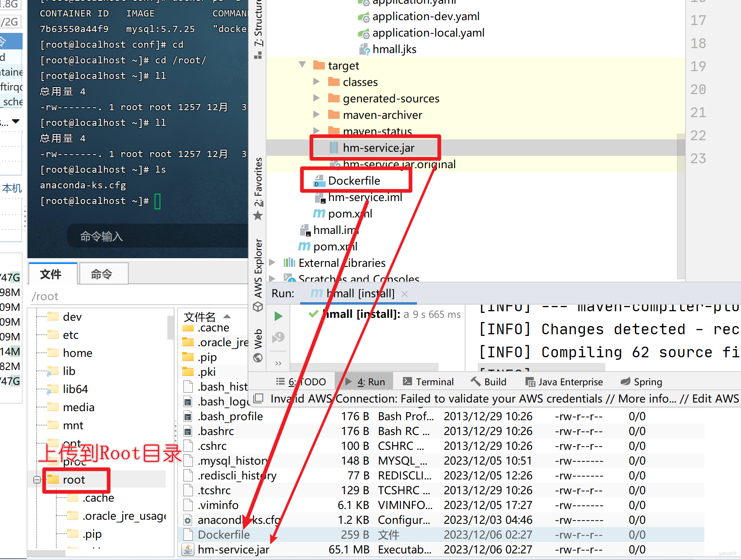Screen dimensions: 741x560
Task: Click the AWS connection status bar message
Action: click(504, 398)
